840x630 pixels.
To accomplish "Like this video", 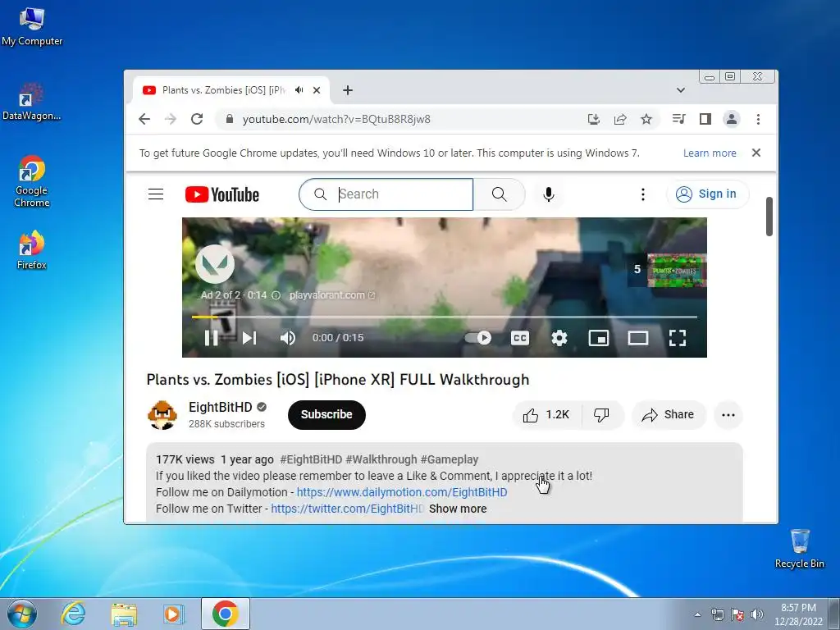I will click(547, 414).
